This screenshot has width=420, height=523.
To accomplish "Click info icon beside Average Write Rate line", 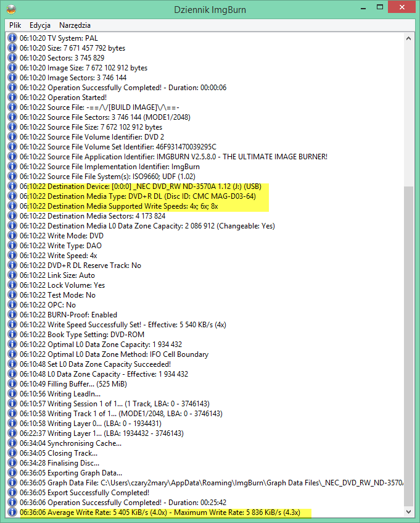I will 12,513.
